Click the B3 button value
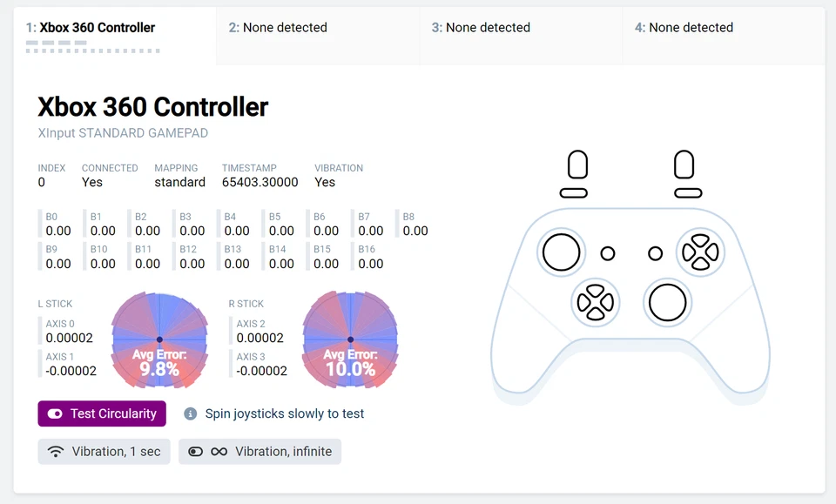The image size is (836, 504). click(x=192, y=231)
